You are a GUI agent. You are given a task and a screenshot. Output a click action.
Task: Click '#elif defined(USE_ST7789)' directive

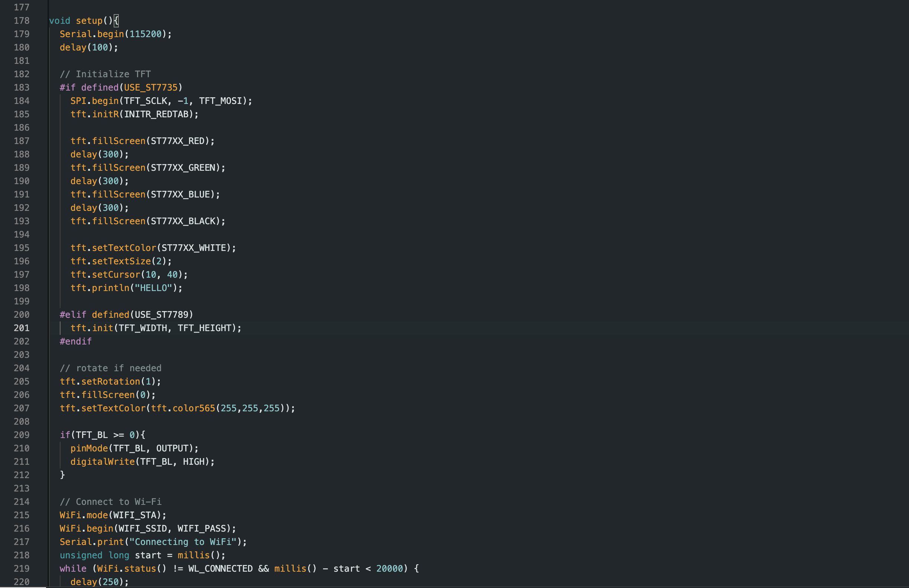(x=126, y=315)
